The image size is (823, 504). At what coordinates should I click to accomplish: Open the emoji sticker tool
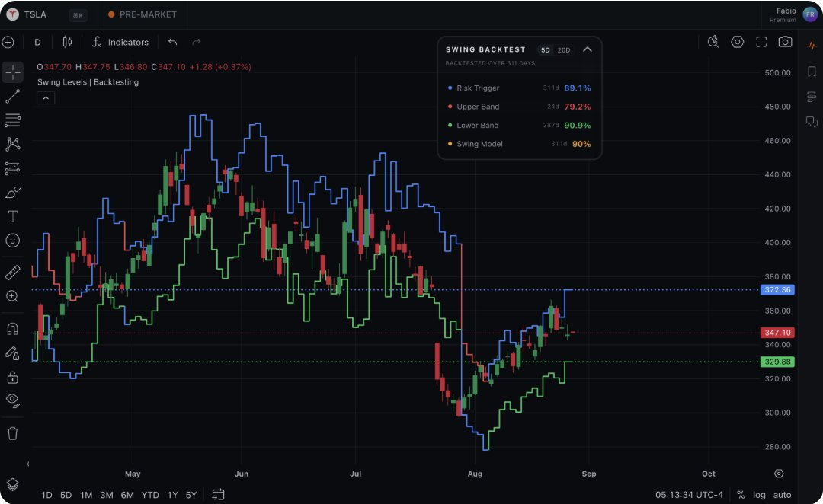coord(13,241)
